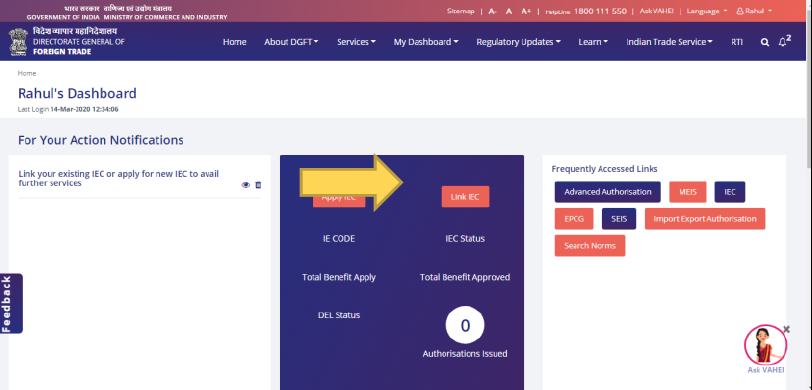Expand the Indian Trade Service menu
Viewport: 812px width, 390px height.
point(670,42)
